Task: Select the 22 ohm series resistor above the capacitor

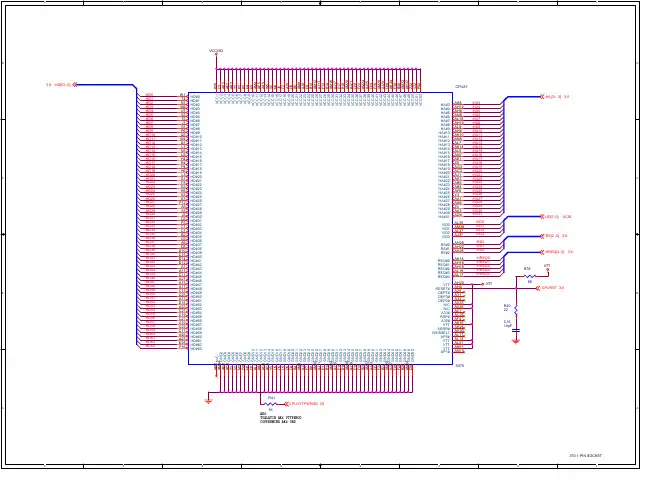Action: coord(516,310)
